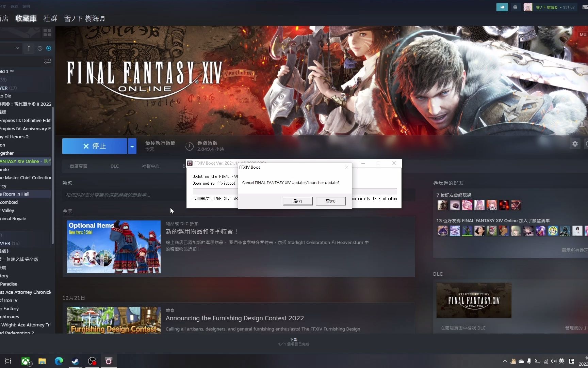Click the user profile avatar in top bar
Image resolution: width=588 pixels, height=368 pixels.
528,7
